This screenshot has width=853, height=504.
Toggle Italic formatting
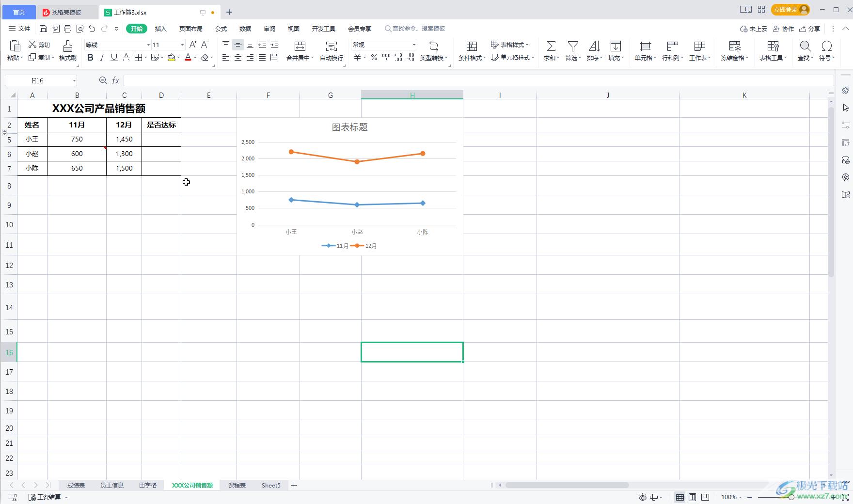tap(102, 58)
